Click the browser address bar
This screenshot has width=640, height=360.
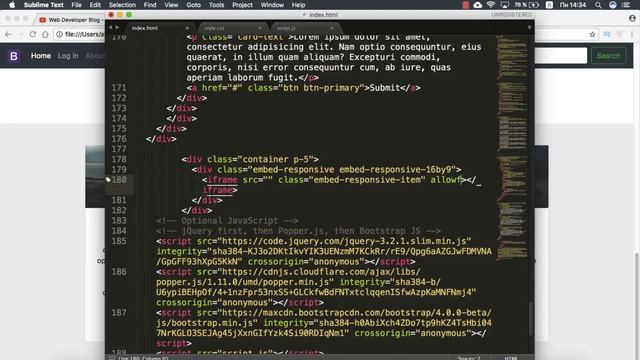(x=80, y=34)
